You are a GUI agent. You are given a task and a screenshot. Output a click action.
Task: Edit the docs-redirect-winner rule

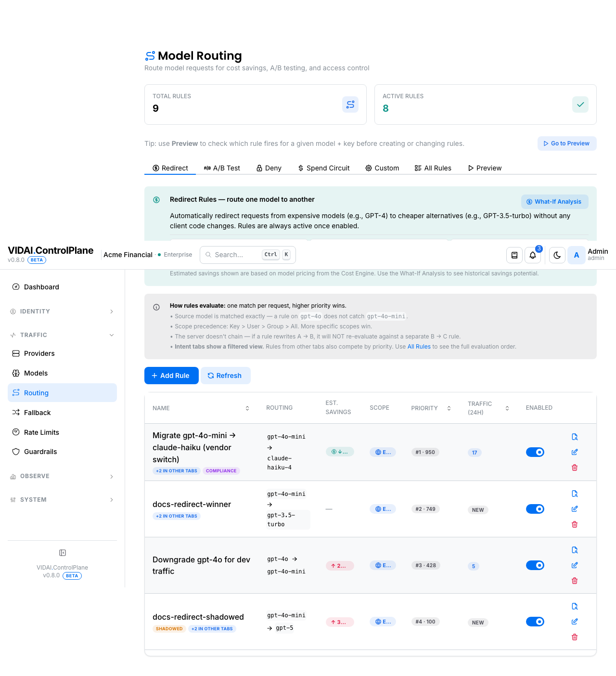click(575, 509)
